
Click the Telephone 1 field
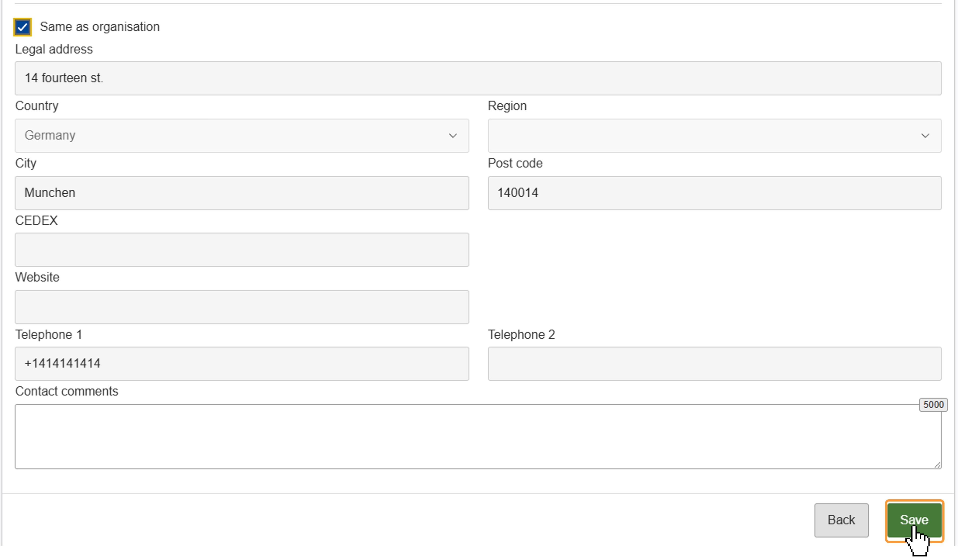[241, 363]
